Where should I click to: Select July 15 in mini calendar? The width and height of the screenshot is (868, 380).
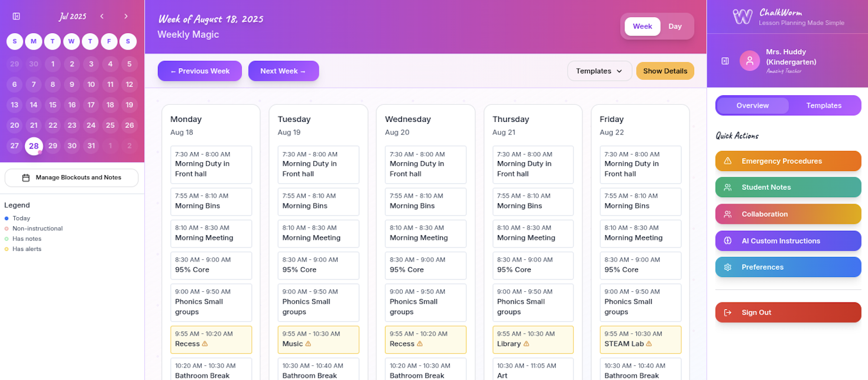[x=53, y=105]
